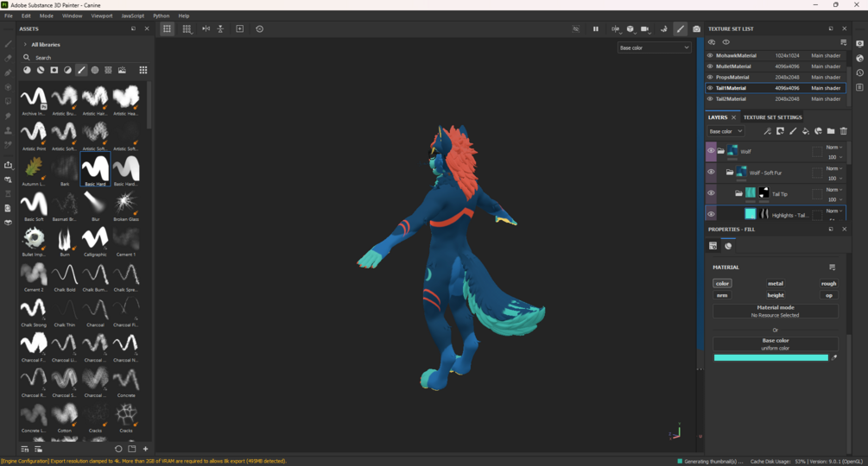Filter assets by smart masks square icon
868x466 pixels.
pyautogui.click(x=54, y=70)
